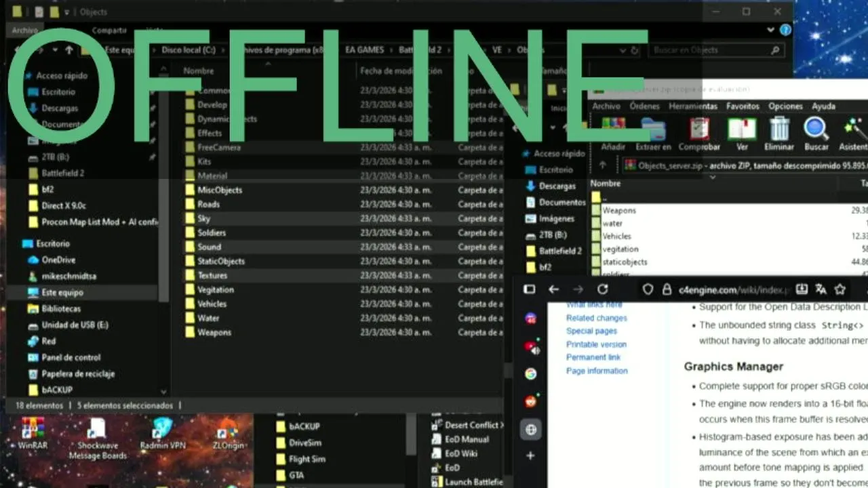Click the navigation pane scroll-down arrow

click(163, 392)
